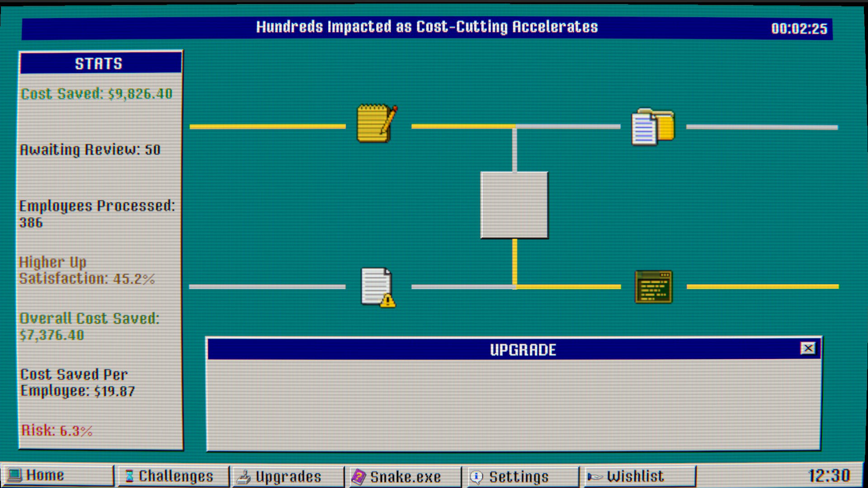Click the notepad with pencil icon

click(377, 124)
